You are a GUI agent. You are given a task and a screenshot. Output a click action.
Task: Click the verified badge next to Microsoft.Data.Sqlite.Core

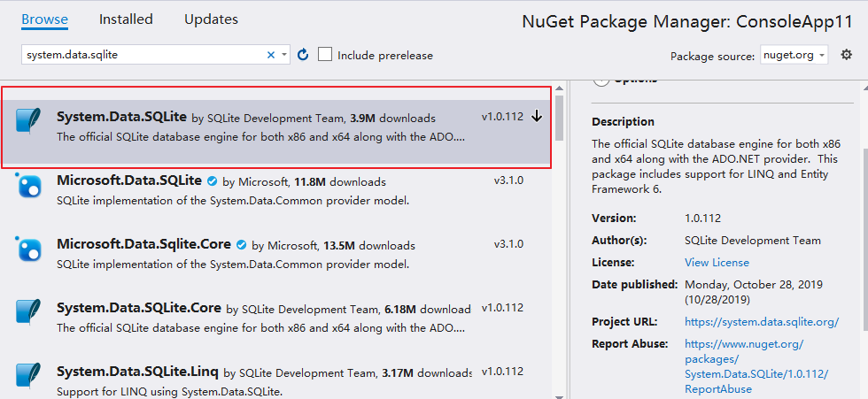[x=241, y=245]
